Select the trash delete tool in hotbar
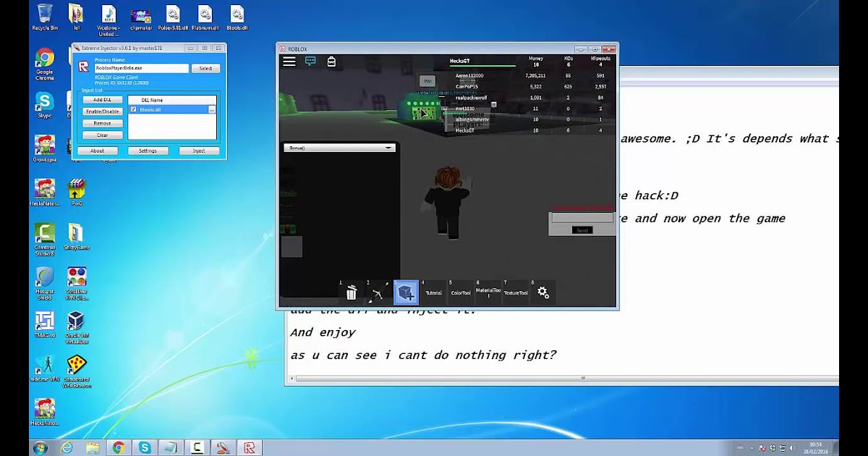This screenshot has width=868, height=456. (x=352, y=292)
